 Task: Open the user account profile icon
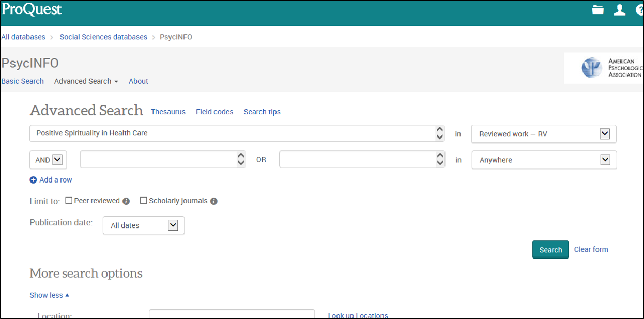(x=619, y=10)
